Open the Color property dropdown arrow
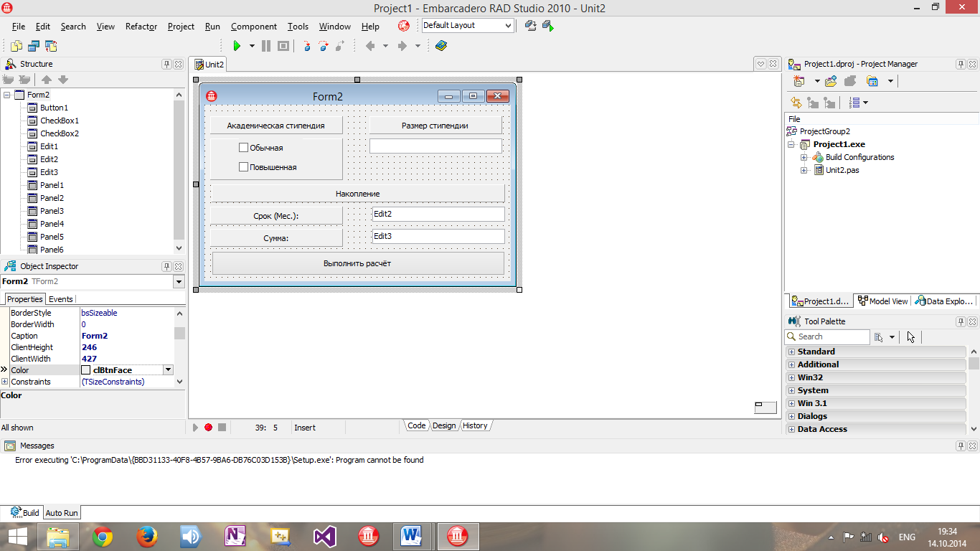This screenshot has height=551, width=980. 168,370
